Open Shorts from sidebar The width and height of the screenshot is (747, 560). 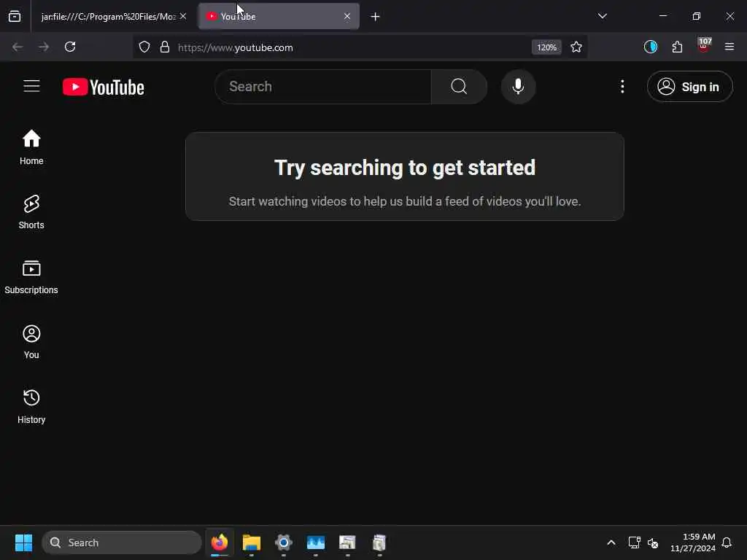click(x=31, y=212)
